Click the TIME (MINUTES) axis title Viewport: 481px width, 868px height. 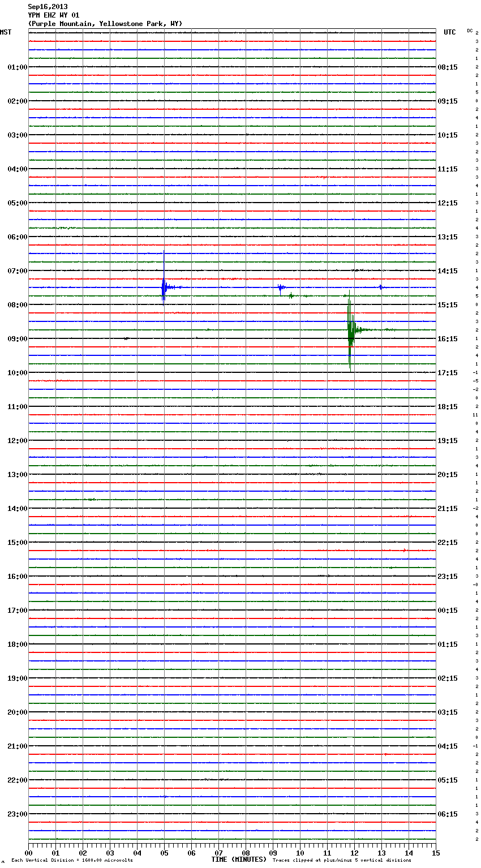[x=239, y=860]
